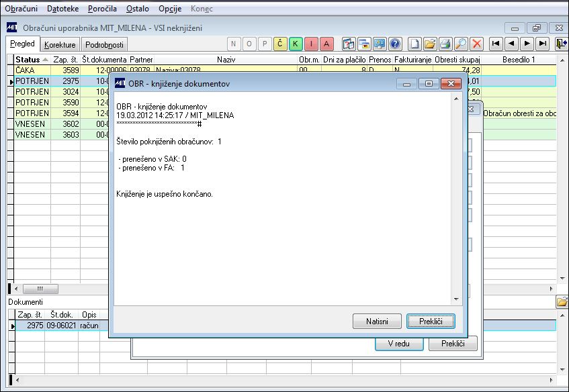Jump to the last record
569x392 pixels.
coord(543,44)
